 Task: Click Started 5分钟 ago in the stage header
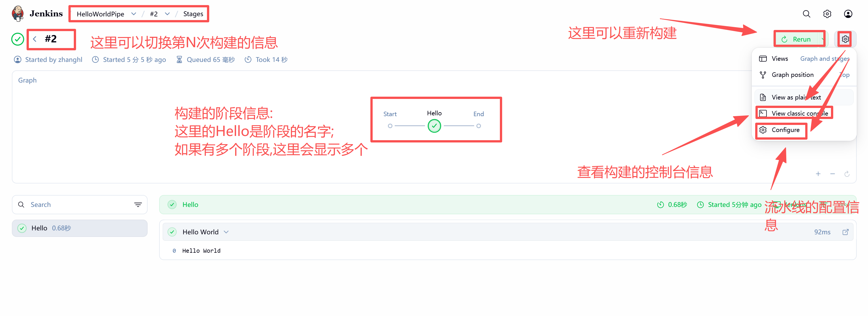[x=735, y=204]
